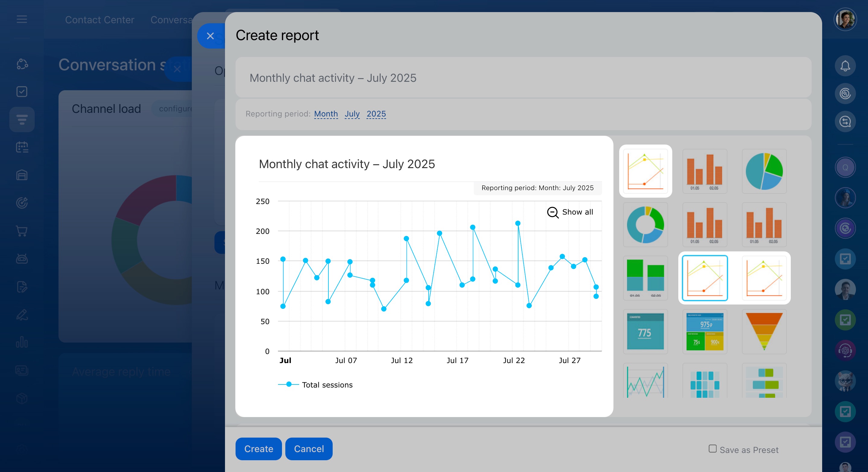
Task: Open the shopping cart sidebar icon
Action: pos(22,231)
